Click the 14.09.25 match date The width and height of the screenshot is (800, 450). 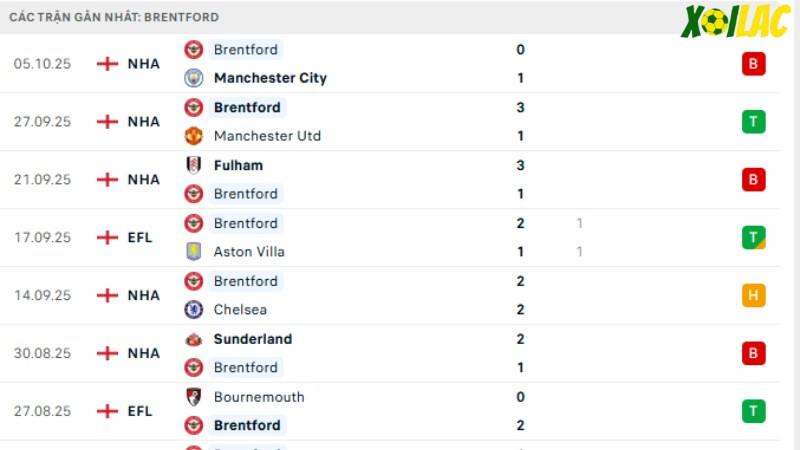(x=42, y=295)
